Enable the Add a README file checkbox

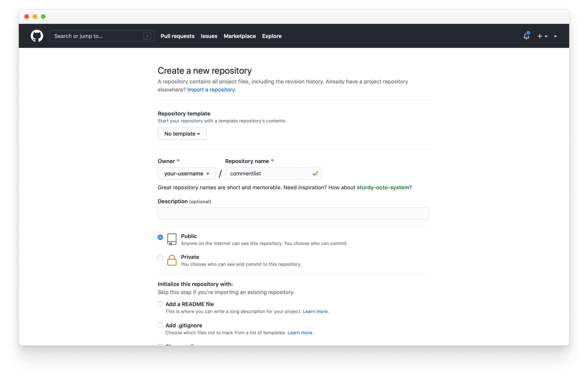point(160,304)
